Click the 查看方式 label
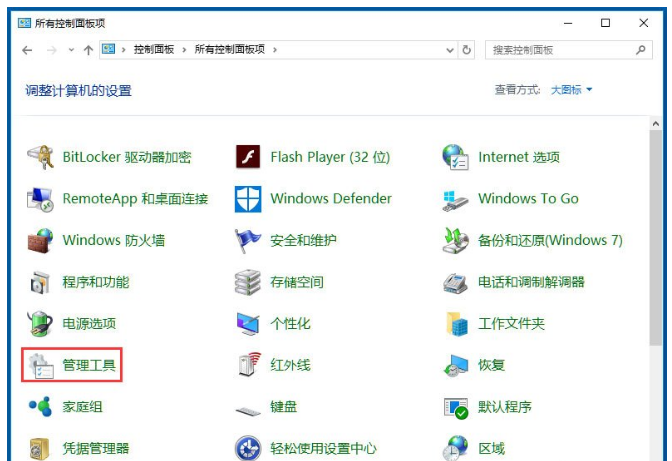 pyautogui.click(x=517, y=90)
